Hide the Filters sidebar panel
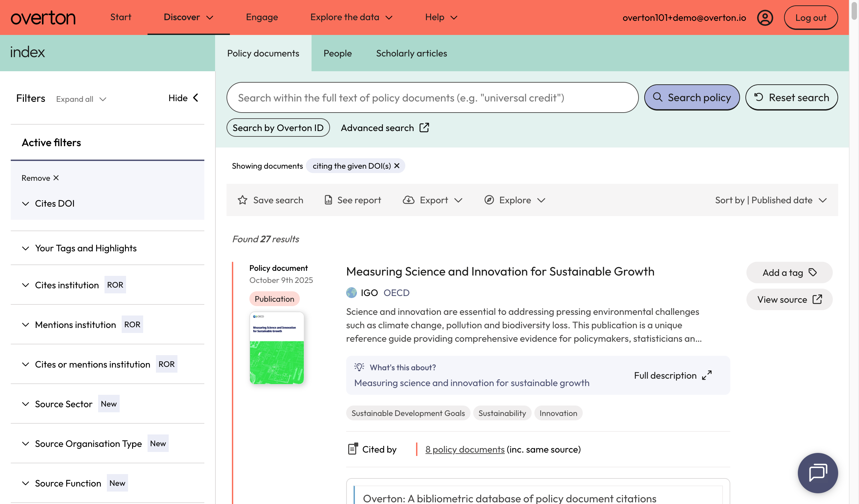 183,98
